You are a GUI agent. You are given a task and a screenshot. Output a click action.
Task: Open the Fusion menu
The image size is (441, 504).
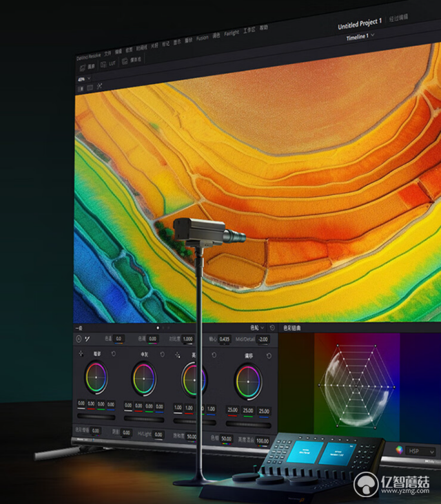(203, 38)
